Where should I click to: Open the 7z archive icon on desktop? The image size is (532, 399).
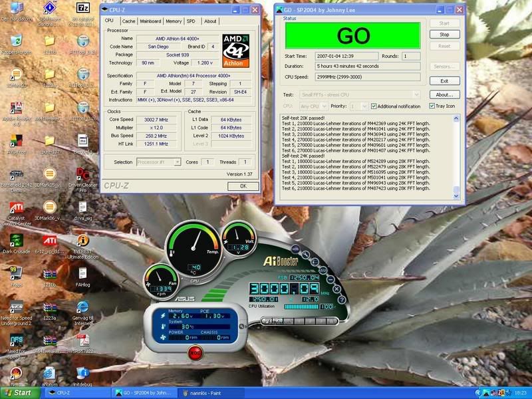click(x=82, y=9)
